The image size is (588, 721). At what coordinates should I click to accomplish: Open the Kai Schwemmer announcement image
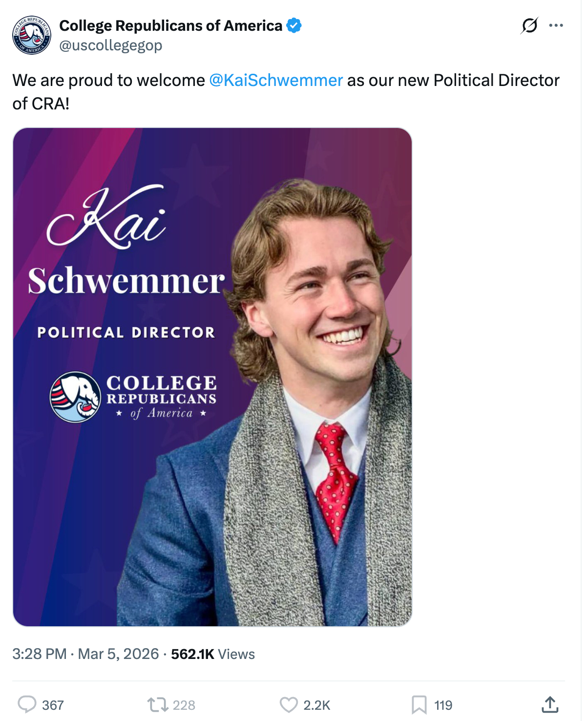pyautogui.click(x=212, y=377)
